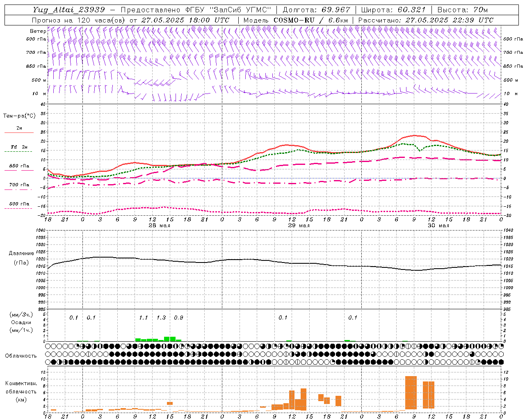This screenshot has height=420, width=525.
Task: Click the 850 гПа temperature legend entry
Action: pyautogui.click(x=19, y=166)
